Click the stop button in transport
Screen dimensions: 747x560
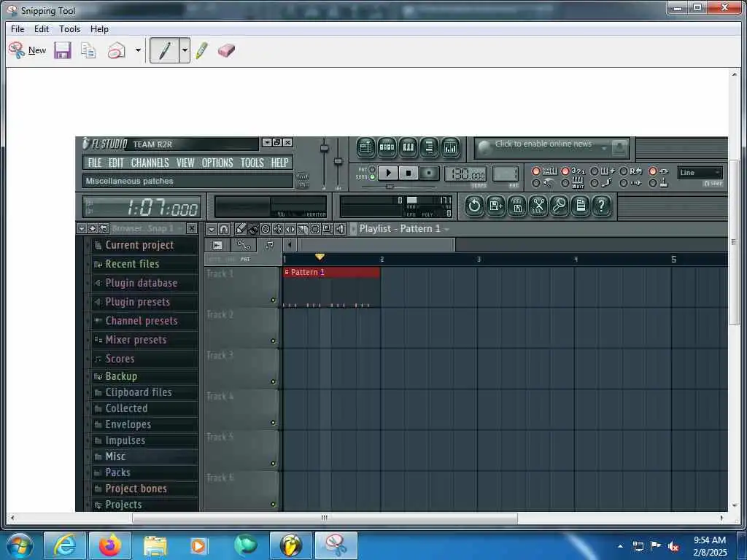(409, 173)
